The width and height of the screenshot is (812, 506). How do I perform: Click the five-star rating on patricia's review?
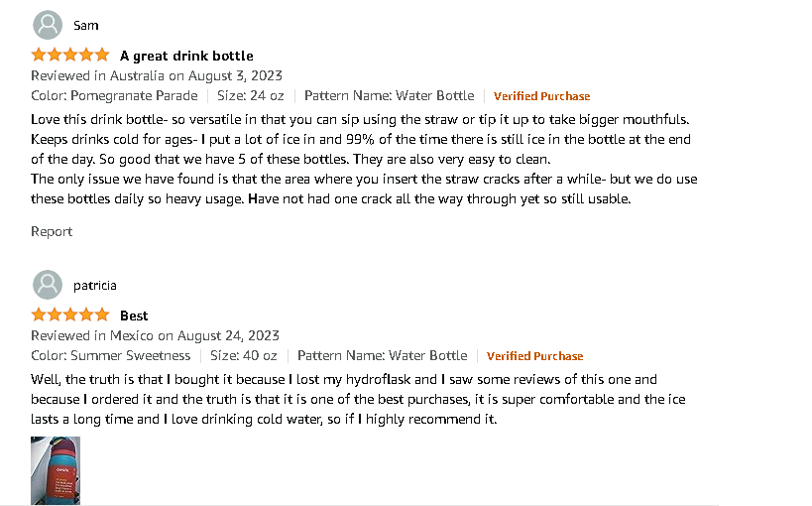pos(70,316)
